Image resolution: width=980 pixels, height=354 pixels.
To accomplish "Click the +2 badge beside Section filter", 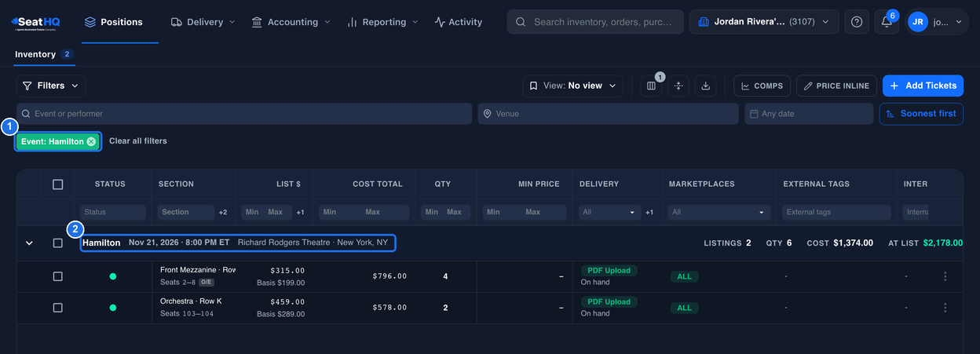I will 223,212.
